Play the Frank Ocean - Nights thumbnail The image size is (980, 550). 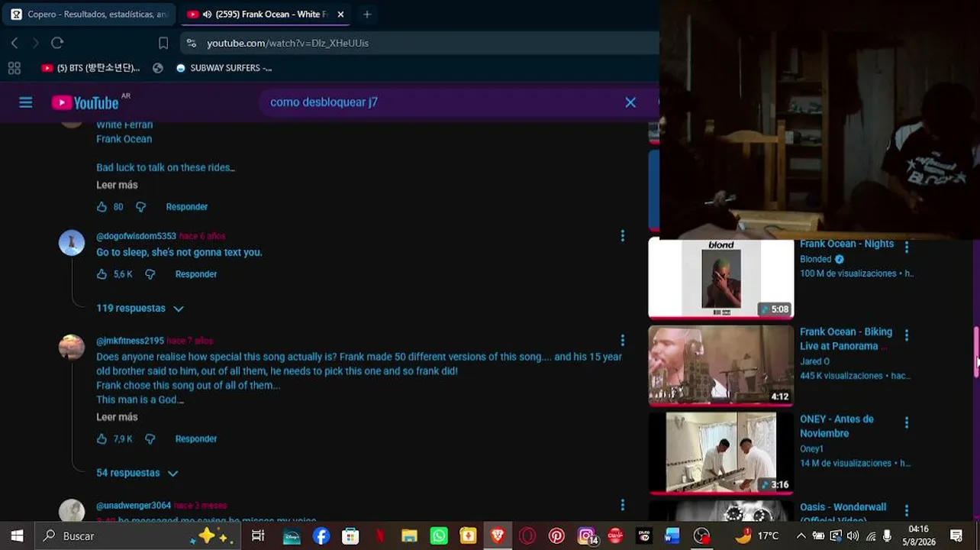(721, 279)
